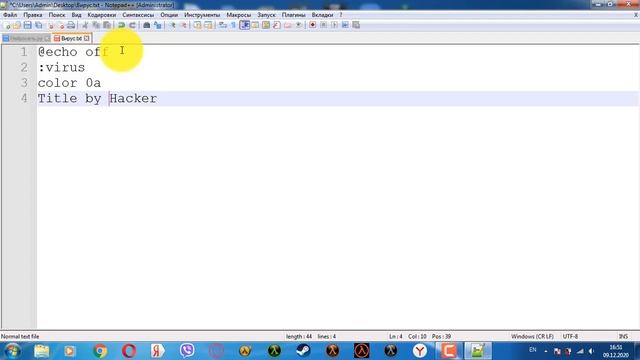
Task: Open the Правка menu
Action: coord(33,15)
